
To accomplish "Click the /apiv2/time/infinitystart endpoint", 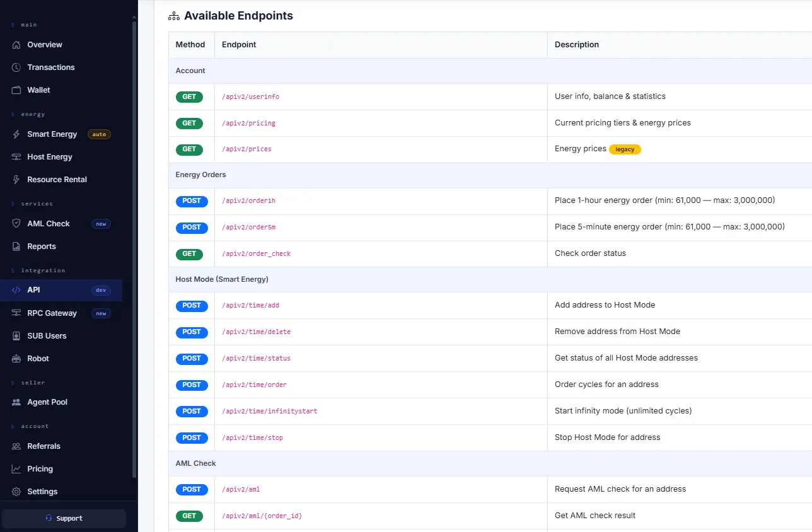I will (x=269, y=412).
